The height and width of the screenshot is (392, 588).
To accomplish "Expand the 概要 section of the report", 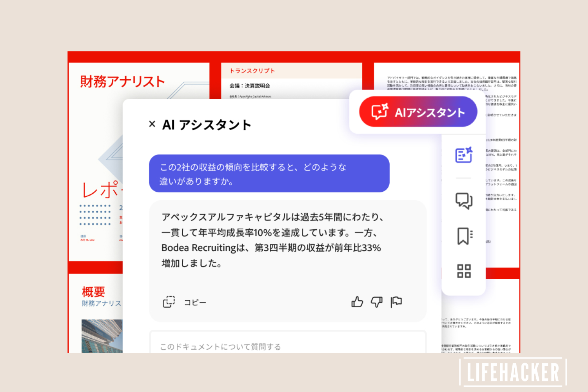I will pyautogui.click(x=93, y=291).
